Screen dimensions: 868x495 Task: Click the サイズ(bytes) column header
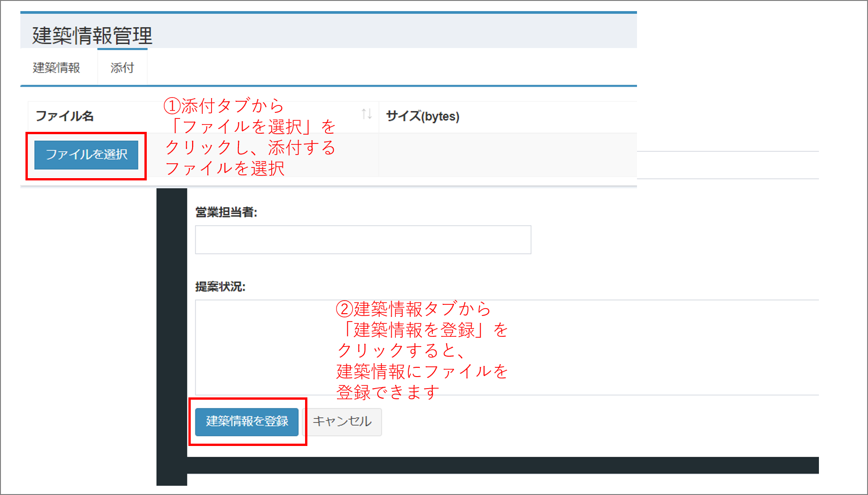(423, 116)
